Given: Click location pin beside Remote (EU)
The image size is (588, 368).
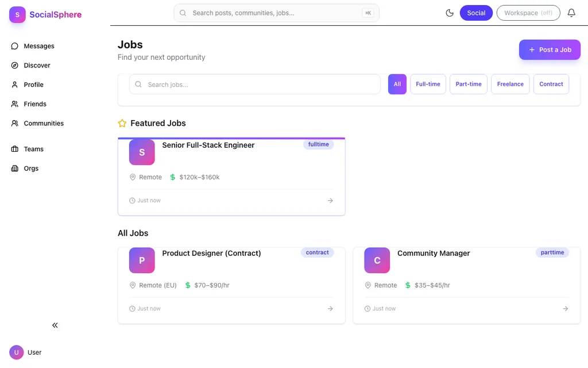Looking at the screenshot, I should 133,285.
